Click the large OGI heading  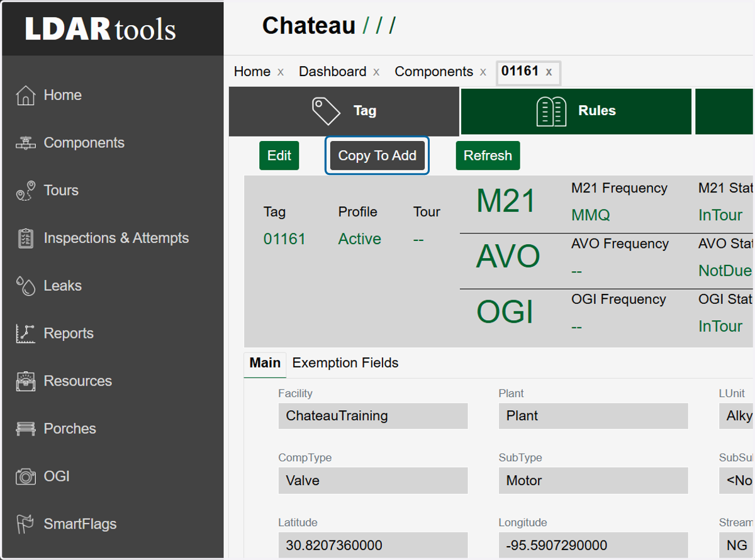(505, 311)
